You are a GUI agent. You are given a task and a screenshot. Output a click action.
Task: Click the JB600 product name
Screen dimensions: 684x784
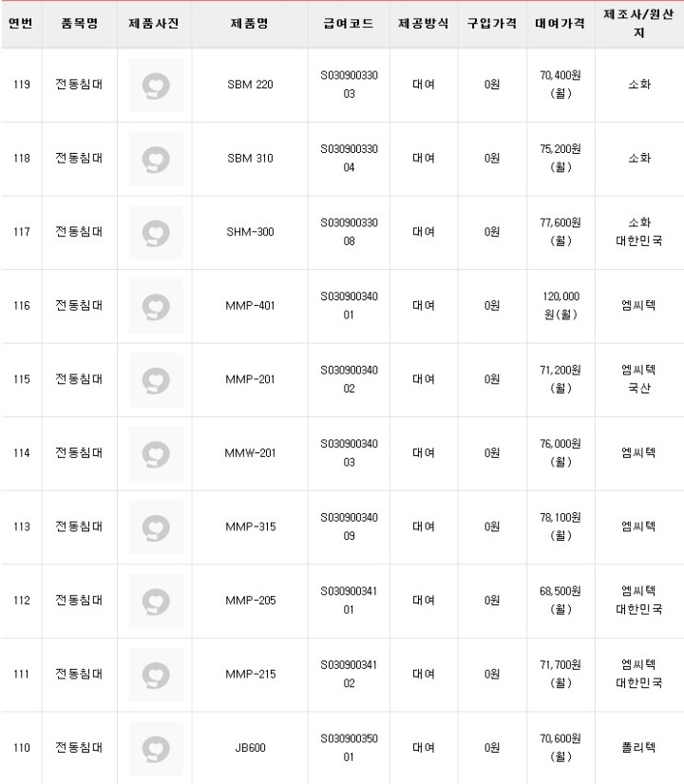250,748
